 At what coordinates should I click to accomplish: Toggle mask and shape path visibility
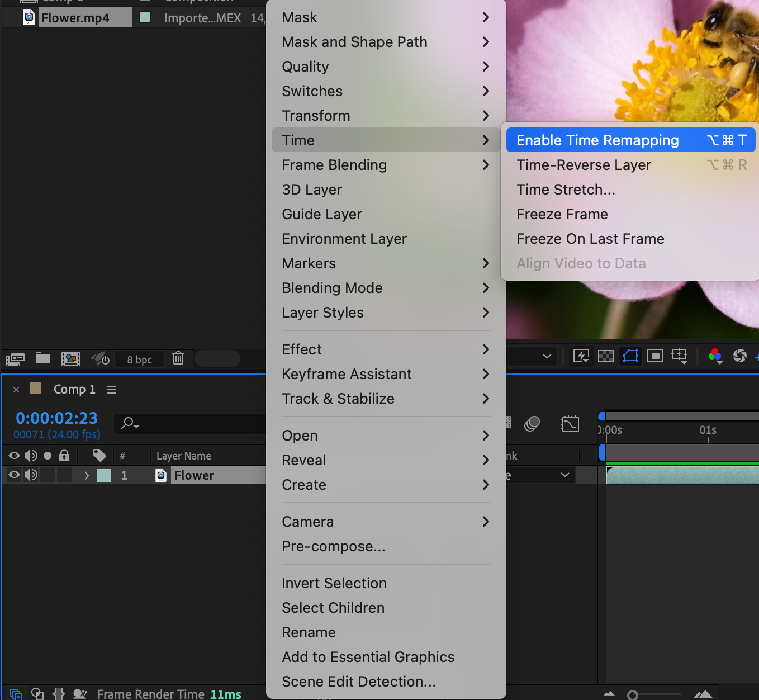[630, 356]
